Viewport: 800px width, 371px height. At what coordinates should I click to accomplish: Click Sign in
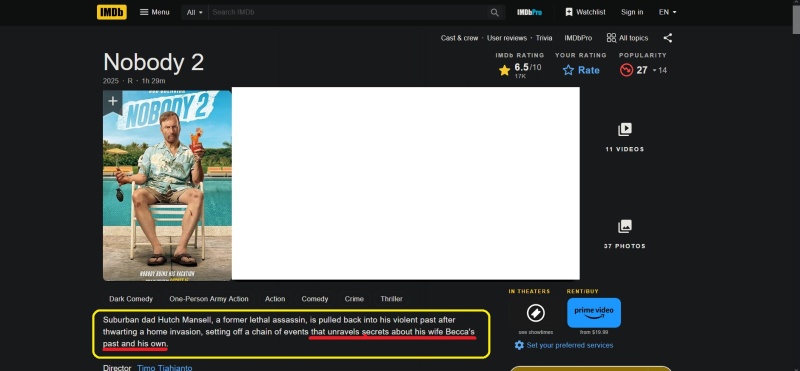632,12
